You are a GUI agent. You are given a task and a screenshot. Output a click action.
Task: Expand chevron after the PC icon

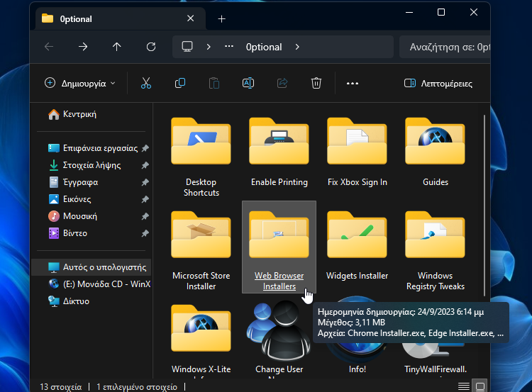[209, 47]
